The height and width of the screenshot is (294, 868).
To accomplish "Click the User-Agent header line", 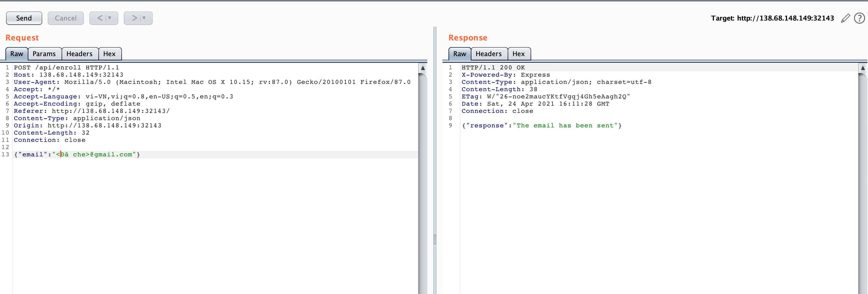I will 212,82.
